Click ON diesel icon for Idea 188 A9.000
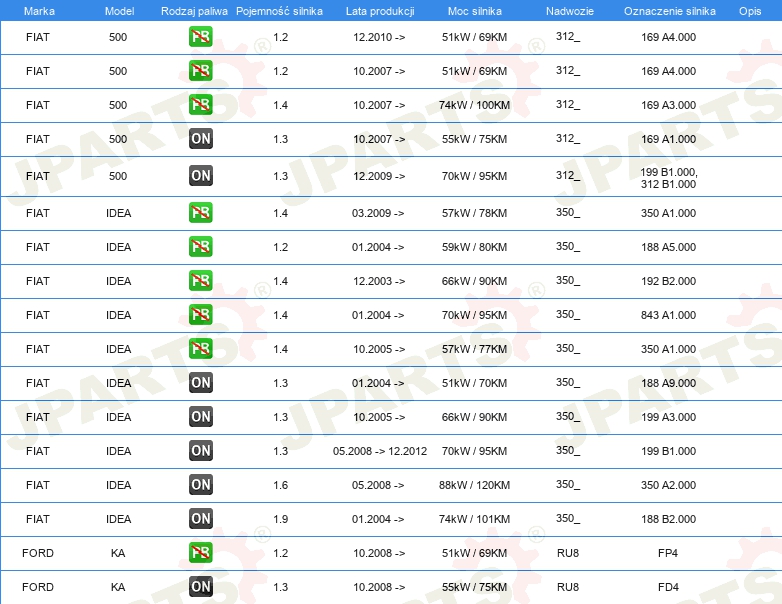 pos(200,383)
